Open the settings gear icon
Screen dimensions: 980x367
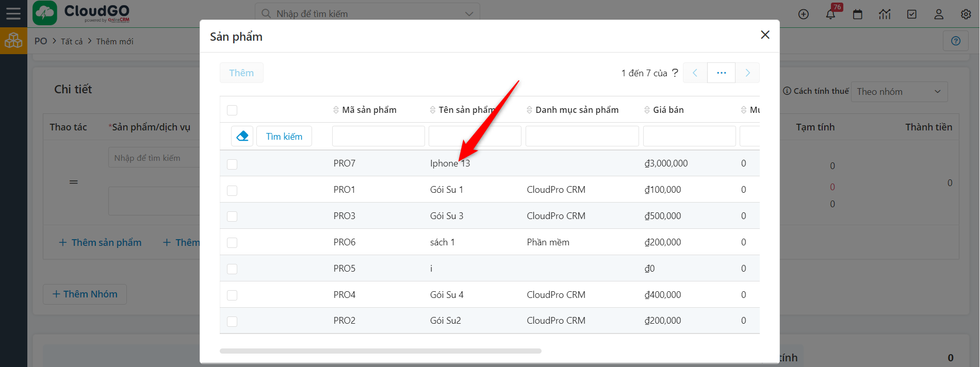(966, 14)
